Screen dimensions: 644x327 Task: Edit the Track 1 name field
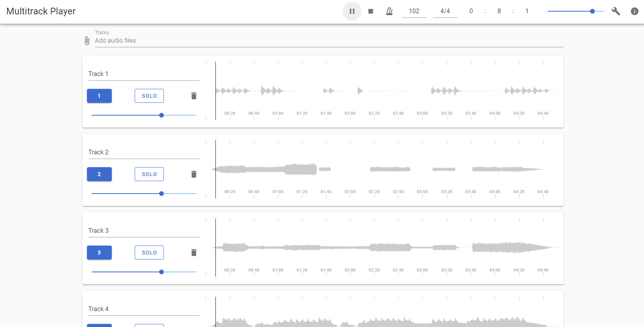tap(144, 74)
